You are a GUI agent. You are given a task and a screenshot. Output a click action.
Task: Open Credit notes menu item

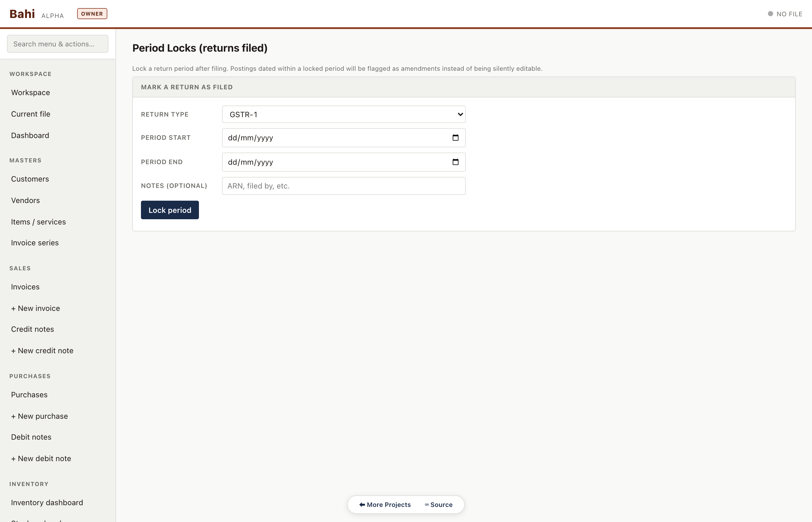point(32,329)
